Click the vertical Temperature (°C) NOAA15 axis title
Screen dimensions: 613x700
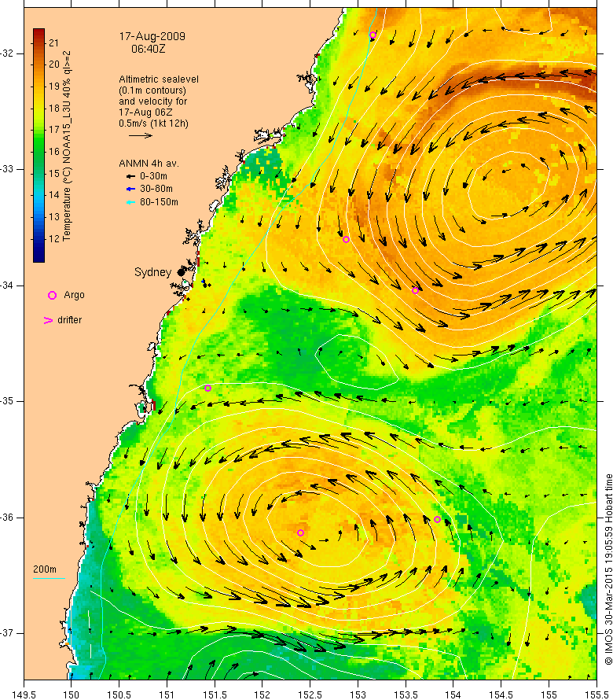pyautogui.click(x=67, y=146)
